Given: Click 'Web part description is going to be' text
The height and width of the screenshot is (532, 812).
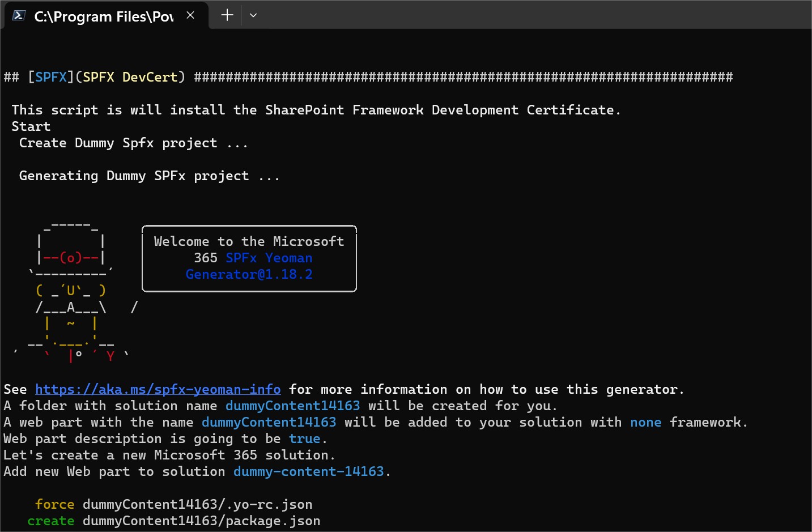Looking at the screenshot, I should tap(142, 439).
